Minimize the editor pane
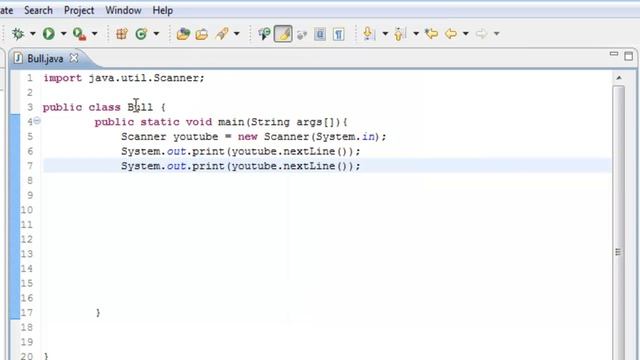 (613, 54)
